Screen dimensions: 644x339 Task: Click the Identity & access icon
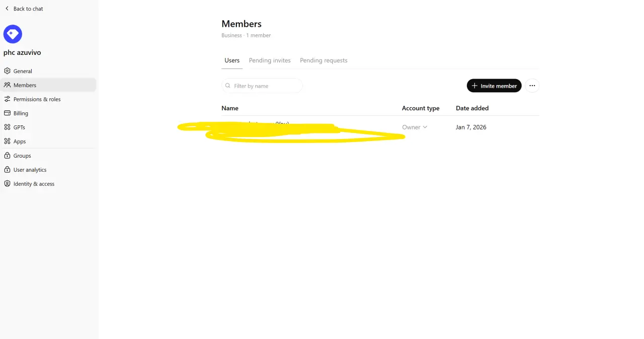7,184
